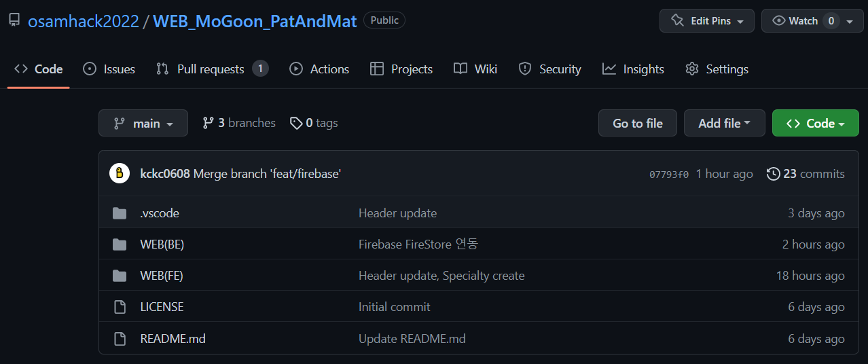This screenshot has width=868, height=364.
Task: Open the Merge branch 'feat/firebase' commit message
Action: tap(267, 174)
